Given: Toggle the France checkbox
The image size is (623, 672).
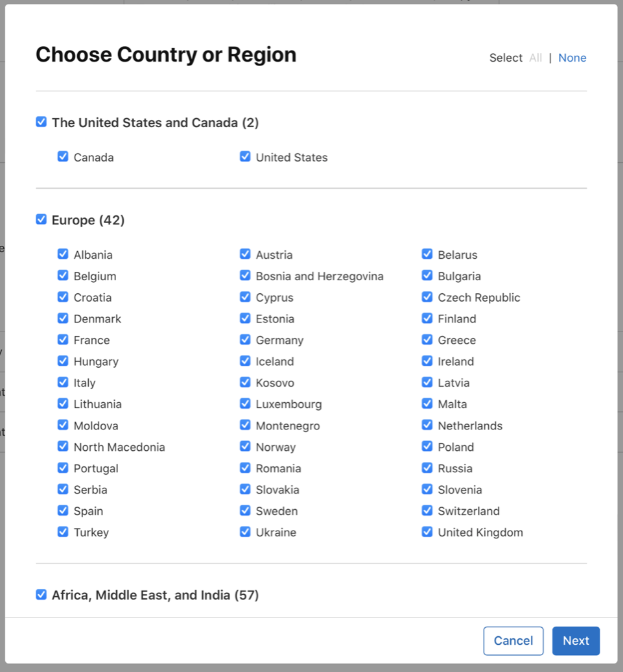Looking at the screenshot, I should [x=63, y=340].
